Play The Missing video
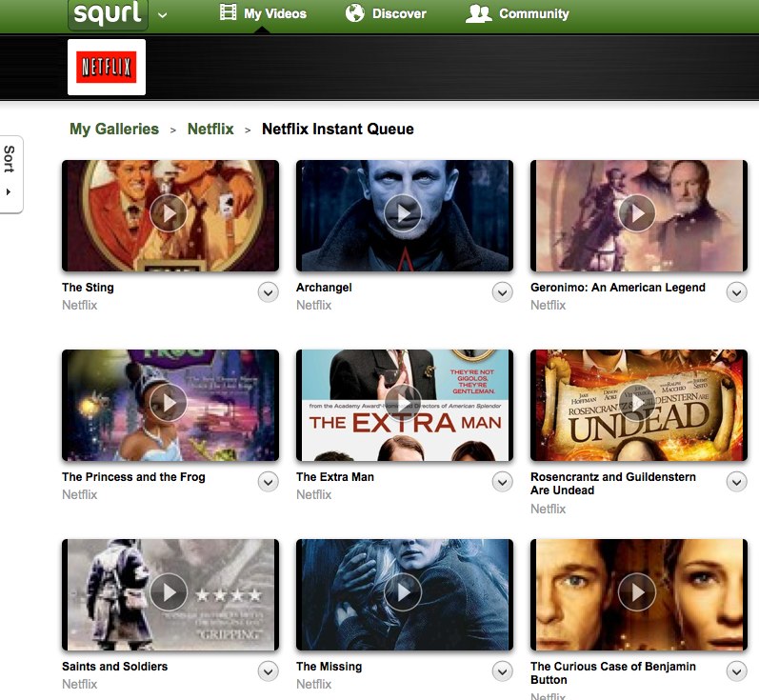759x700 pixels. click(403, 591)
